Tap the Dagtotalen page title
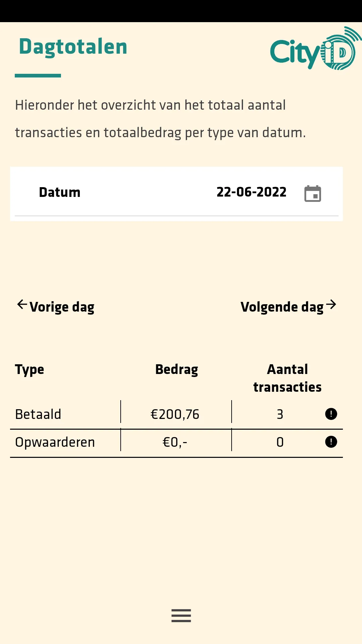 tap(73, 47)
